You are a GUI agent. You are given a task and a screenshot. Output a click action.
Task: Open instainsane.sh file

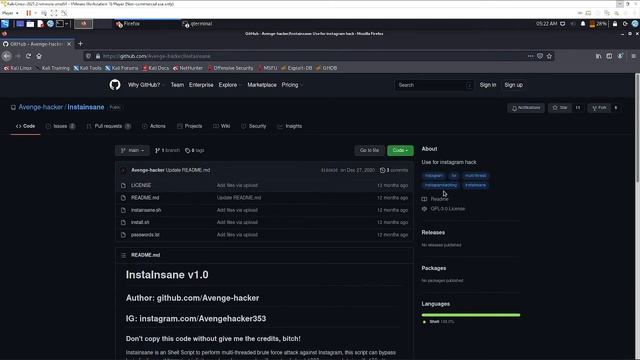click(x=146, y=210)
